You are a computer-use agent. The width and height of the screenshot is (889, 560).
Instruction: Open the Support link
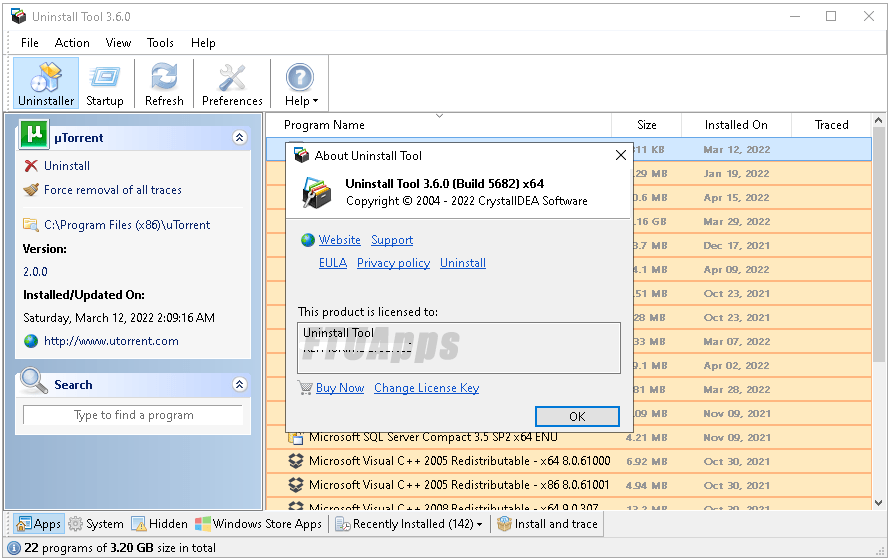point(392,240)
